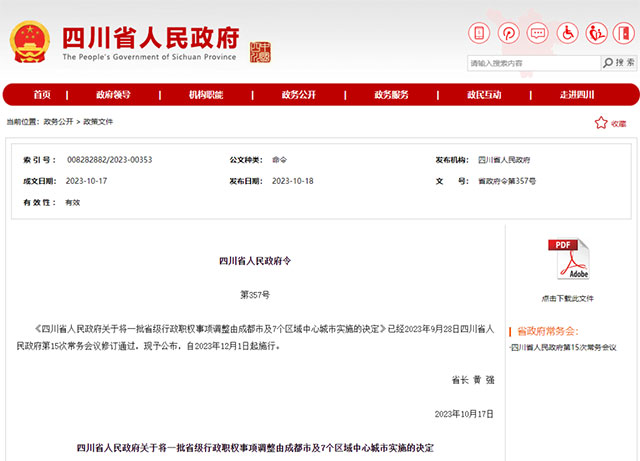The height and width of the screenshot is (461, 640).
Task: Enable the wheelchair accessibility icon
Action: tap(567, 33)
